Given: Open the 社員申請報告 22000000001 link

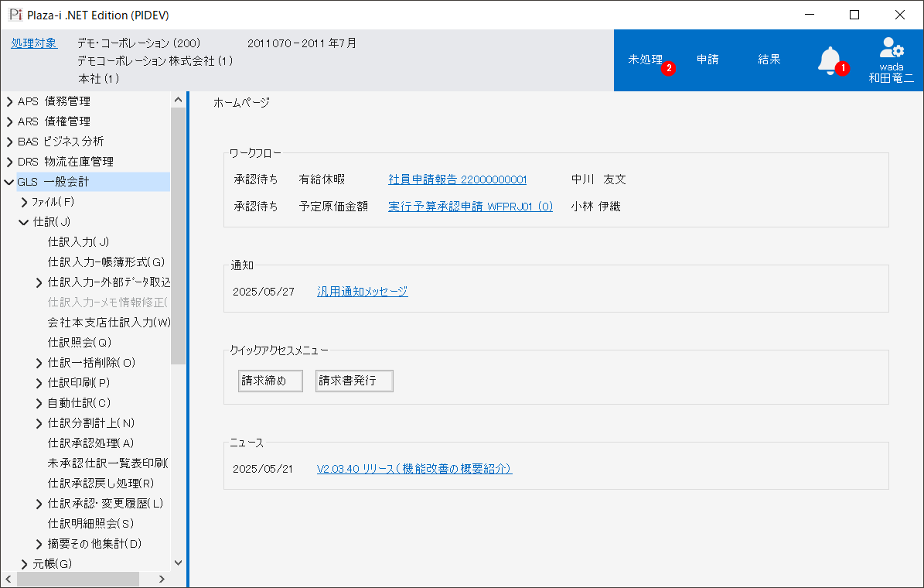Looking at the screenshot, I should (457, 179).
